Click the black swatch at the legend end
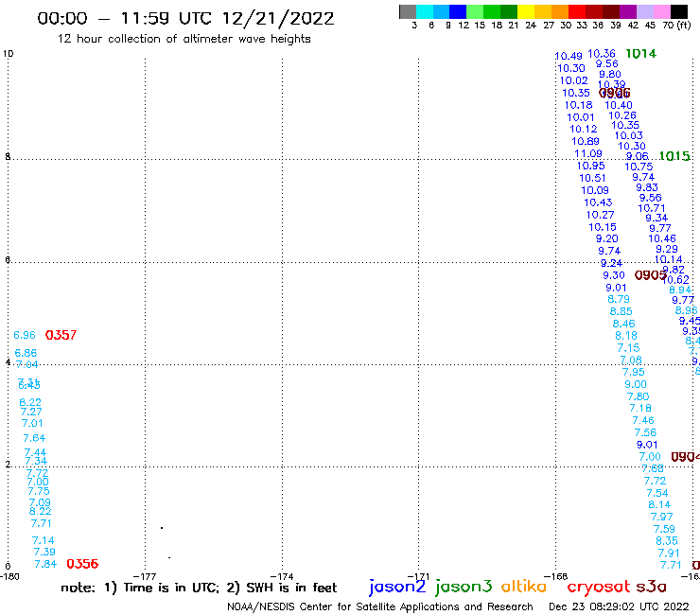Screen dimensions: 700x615 coord(678,11)
